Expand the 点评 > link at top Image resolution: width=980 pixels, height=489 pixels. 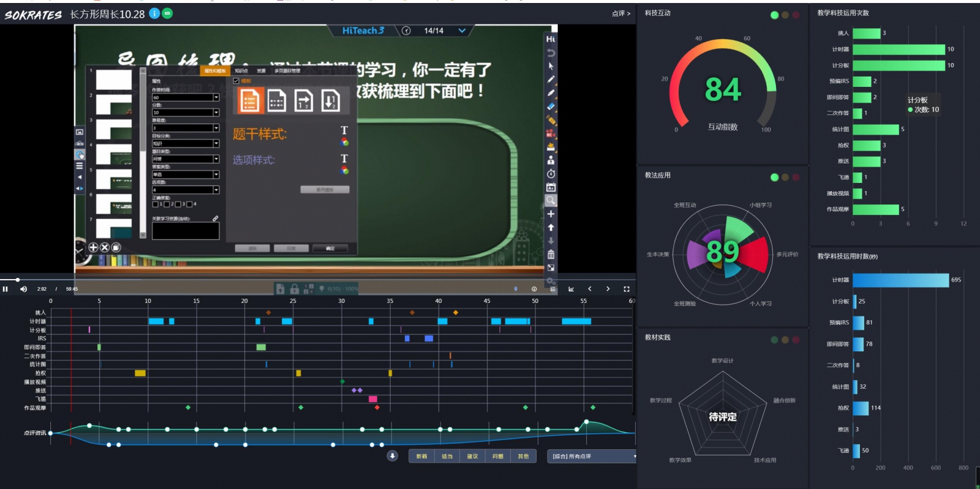[x=620, y=13]
